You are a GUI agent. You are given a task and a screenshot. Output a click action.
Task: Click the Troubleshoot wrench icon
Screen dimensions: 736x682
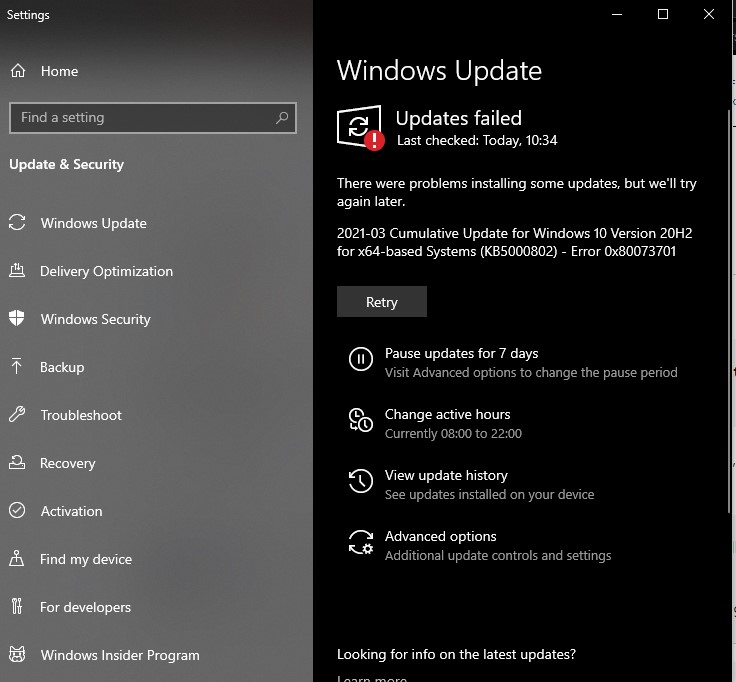(17, 414)
